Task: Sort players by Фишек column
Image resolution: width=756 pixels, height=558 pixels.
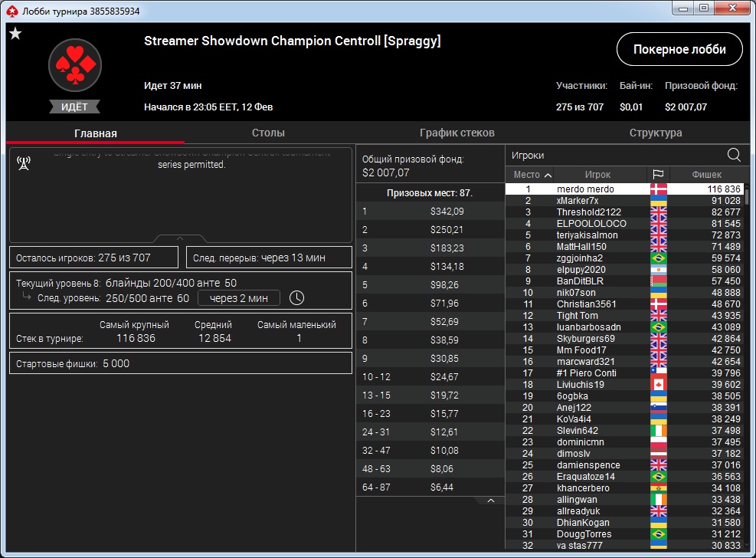Action: (707, 175)
